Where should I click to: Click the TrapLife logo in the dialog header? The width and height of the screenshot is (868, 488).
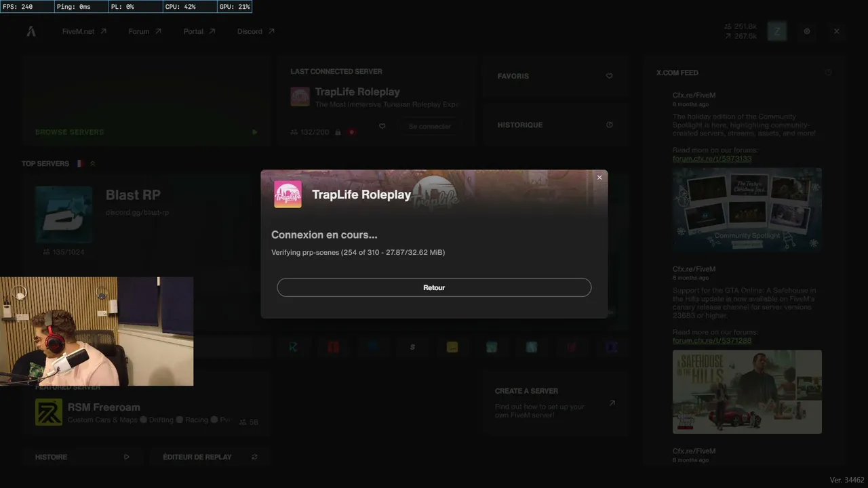(x=288, y=195)
